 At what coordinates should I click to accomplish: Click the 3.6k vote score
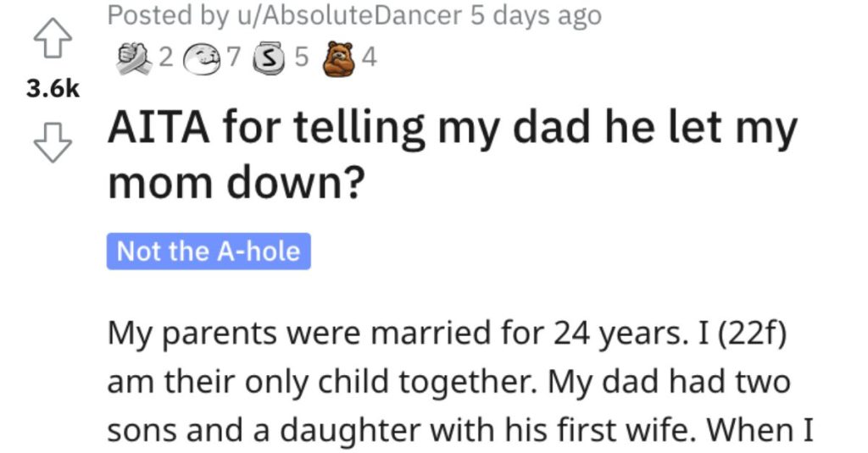tap(53, 89)
